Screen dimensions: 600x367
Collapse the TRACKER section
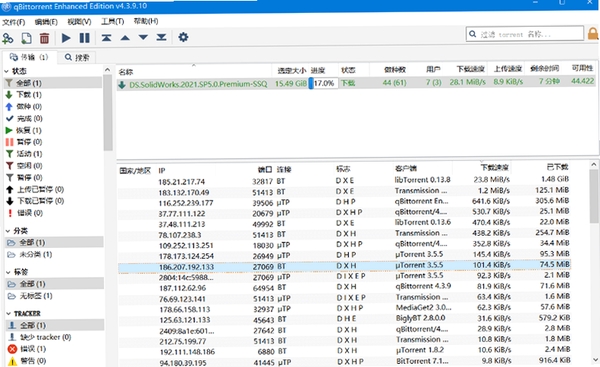tap(8, 313)
